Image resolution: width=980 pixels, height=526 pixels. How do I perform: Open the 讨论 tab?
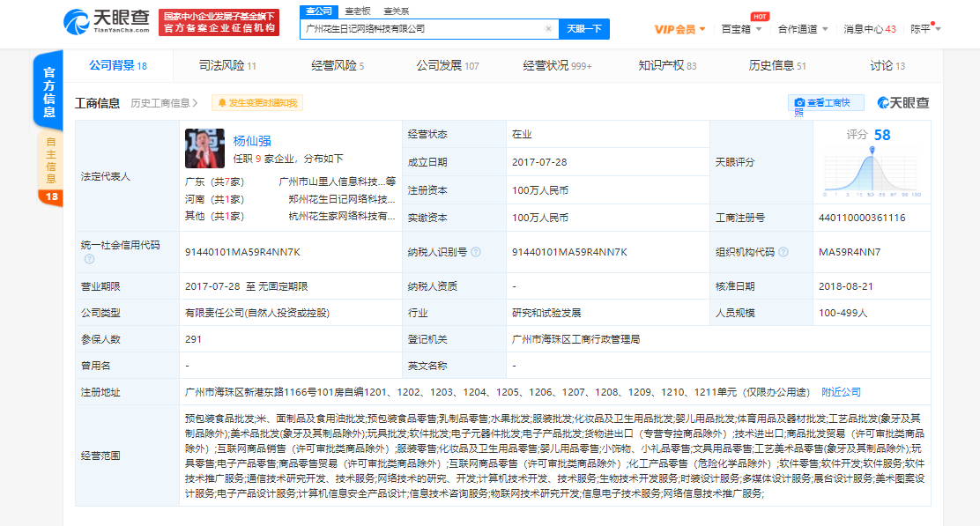pyautogui.click(x=887, y=65)
